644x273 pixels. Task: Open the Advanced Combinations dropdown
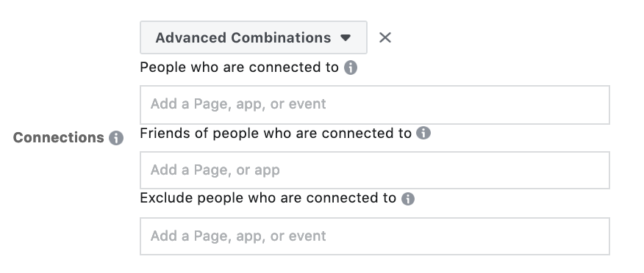(254, 37)
